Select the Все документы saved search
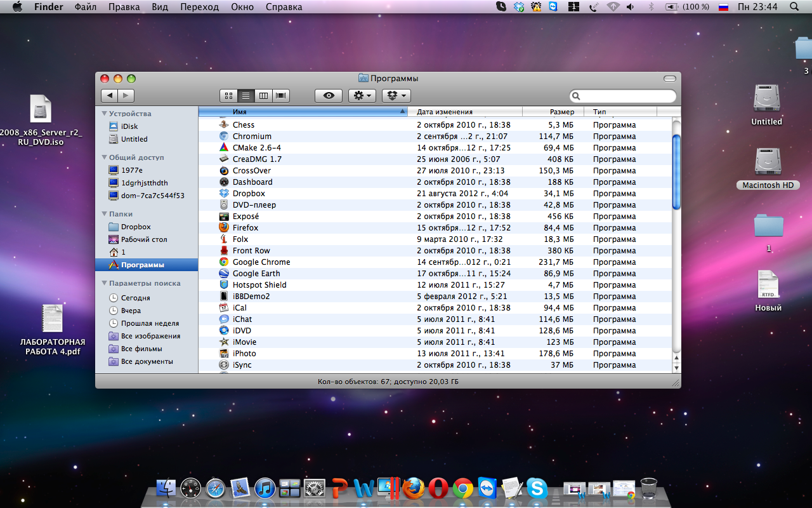Screen dimensions: 812x508 click(147, 361)
